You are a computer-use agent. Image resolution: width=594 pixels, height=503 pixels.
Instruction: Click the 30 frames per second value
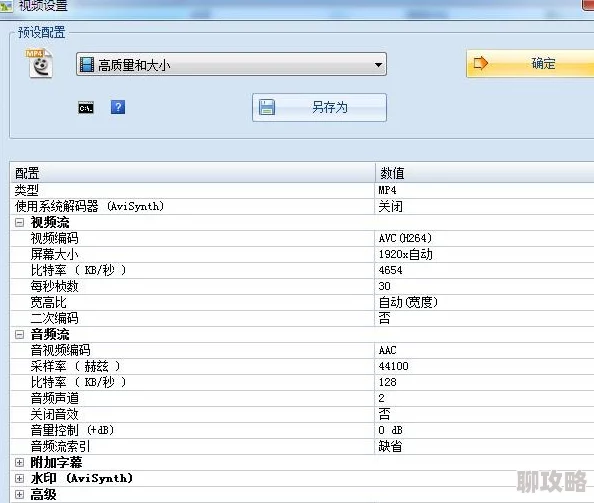click(384, 286)
